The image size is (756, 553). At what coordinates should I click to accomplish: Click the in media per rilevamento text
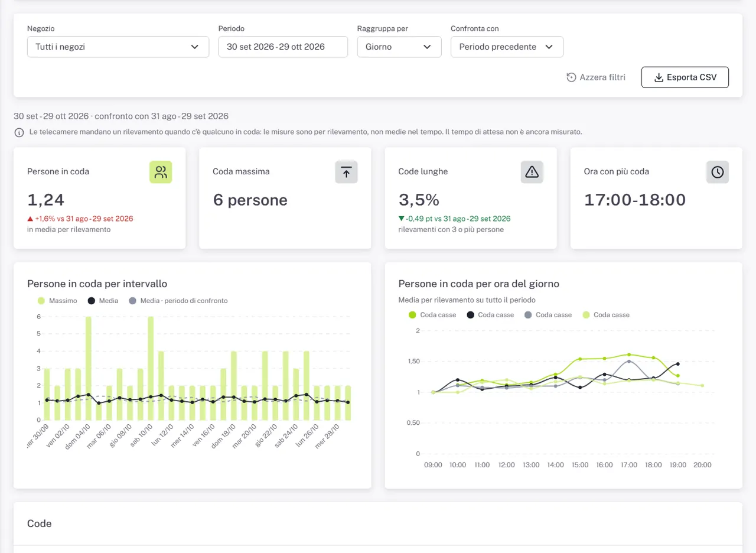coord(69,229)
